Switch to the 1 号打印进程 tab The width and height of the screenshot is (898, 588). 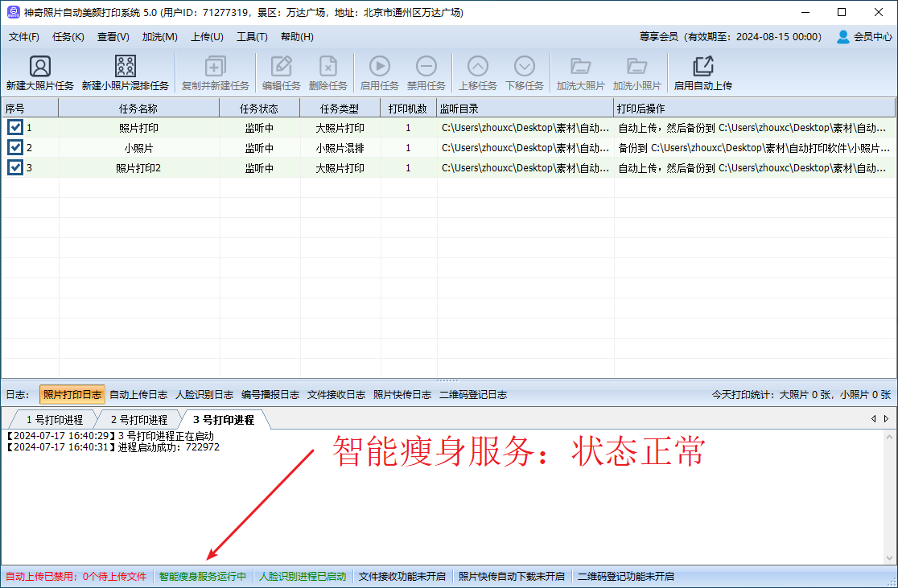(54, 419)
